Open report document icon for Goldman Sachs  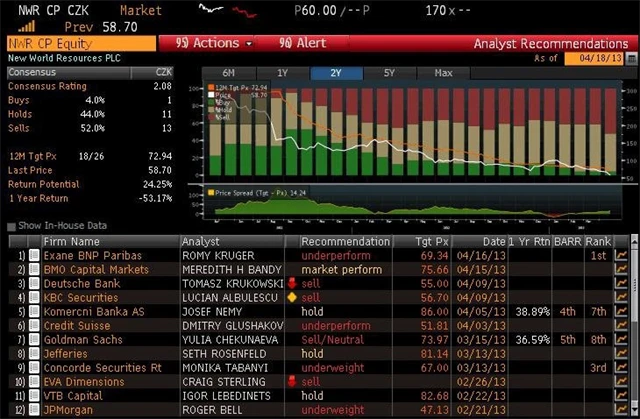(x=34, y=340)
